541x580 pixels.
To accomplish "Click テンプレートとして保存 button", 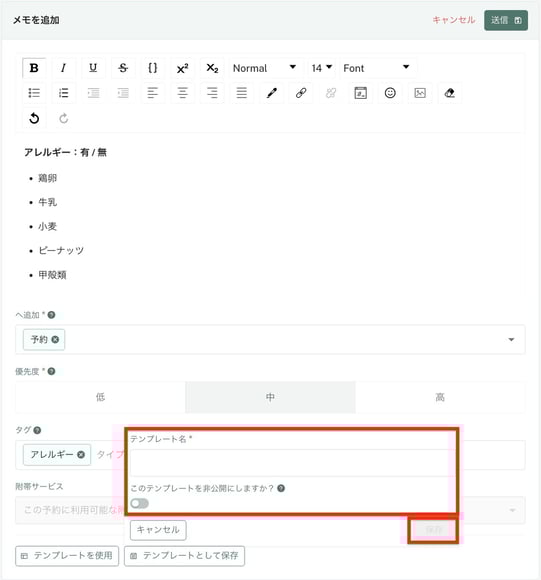I will [x=184, y=556].
